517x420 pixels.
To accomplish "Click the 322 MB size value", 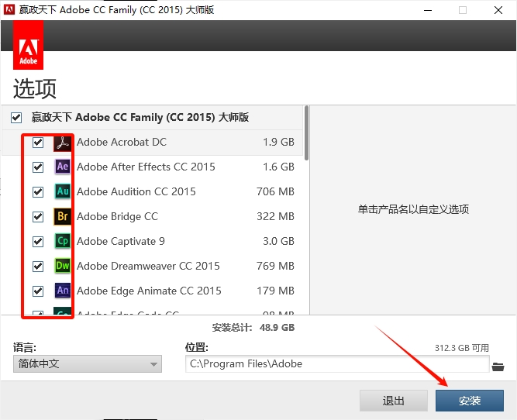I will click(x=275, y=216).
